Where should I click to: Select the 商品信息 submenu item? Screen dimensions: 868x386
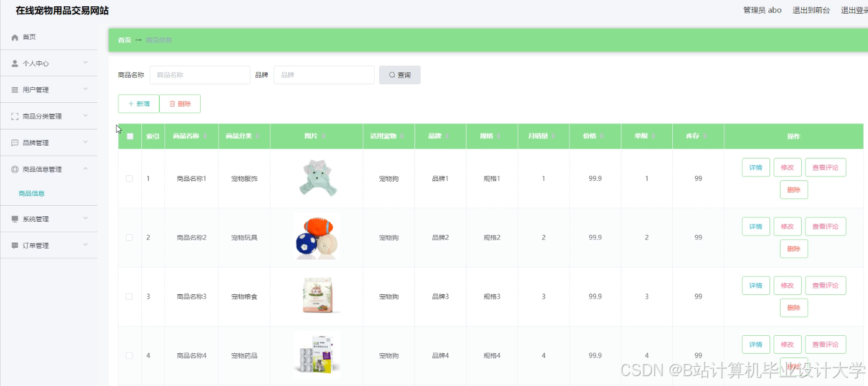pyautogui.click(x=32, y=193)
